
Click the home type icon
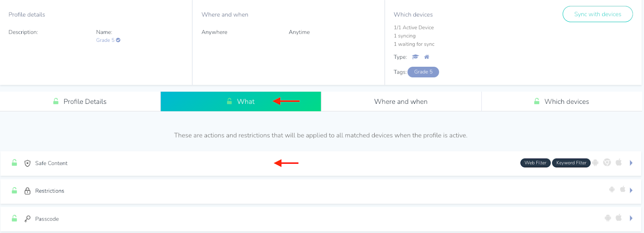click(427, 57)
